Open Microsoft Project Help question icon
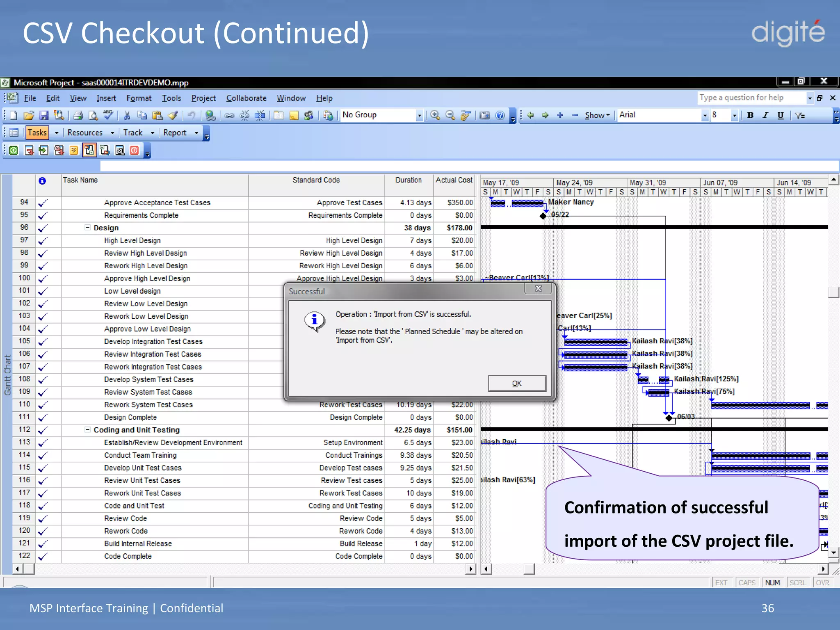The image size is (840, 630). point(500,115)
